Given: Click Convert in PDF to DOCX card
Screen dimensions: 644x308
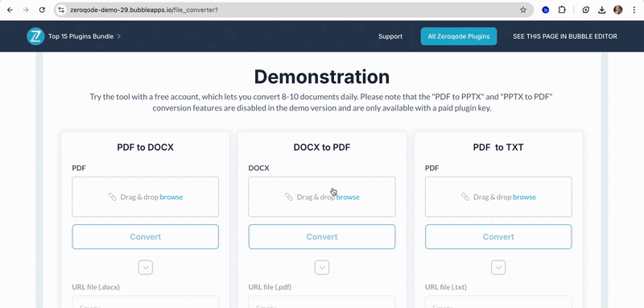Looking at the screenshot, I should (x=146, y=236).
